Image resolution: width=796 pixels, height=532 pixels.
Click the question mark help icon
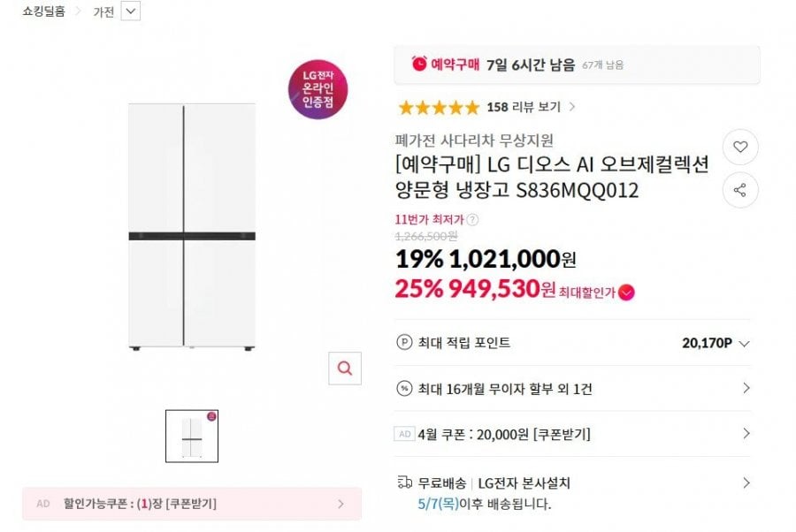pyautogui.click(x=473, y=220)
